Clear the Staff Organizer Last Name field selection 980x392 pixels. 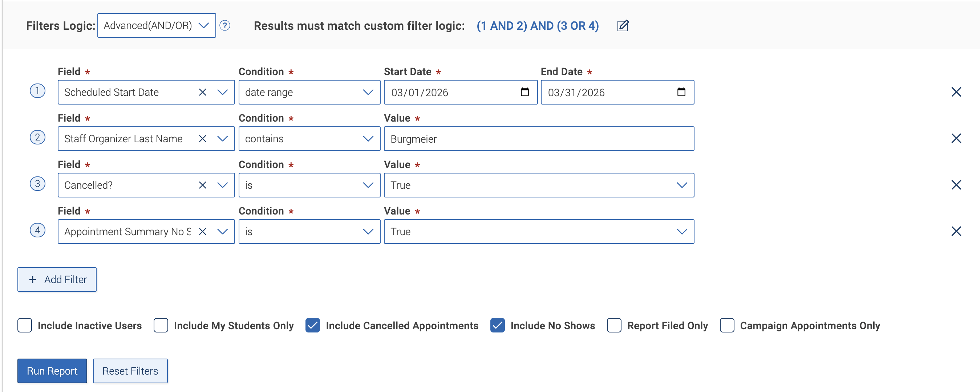tap(202, 138)
